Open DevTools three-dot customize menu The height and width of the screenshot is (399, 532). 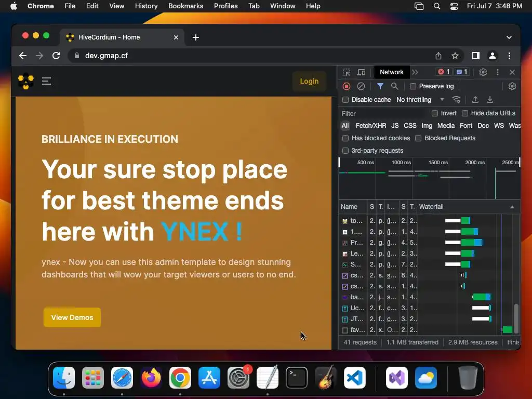point(497,72)
